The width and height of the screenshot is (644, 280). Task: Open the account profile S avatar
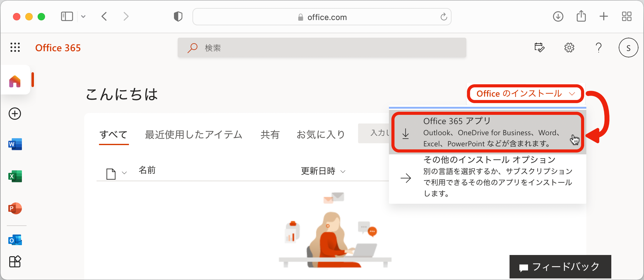pyautogui.click(x=628, y=48)
